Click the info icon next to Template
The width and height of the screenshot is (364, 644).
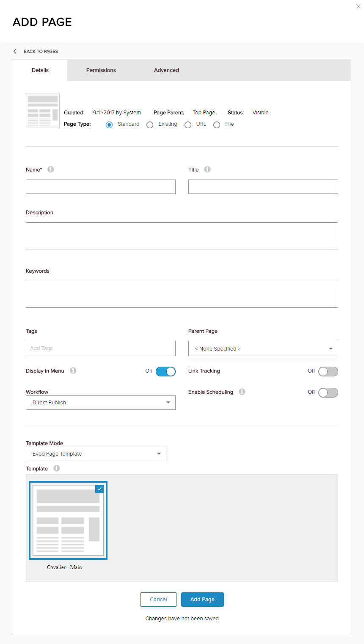pyautogui.click(x=57, y=468)
